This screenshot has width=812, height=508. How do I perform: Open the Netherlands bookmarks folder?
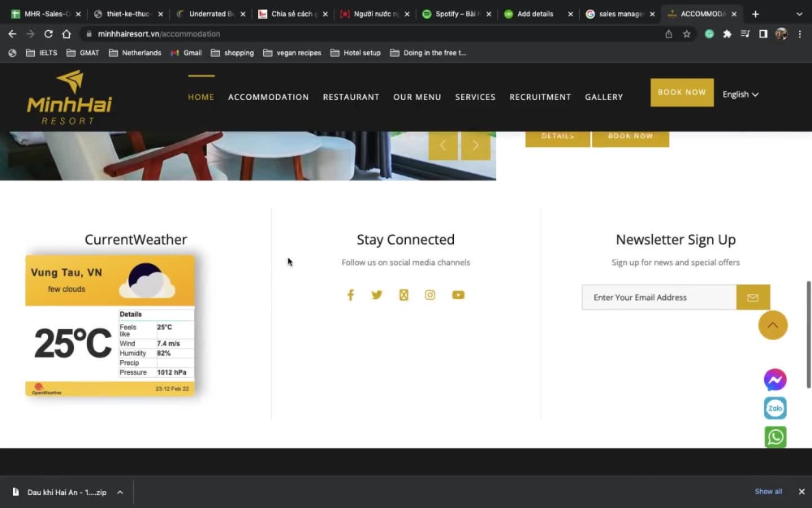[135, 53]
